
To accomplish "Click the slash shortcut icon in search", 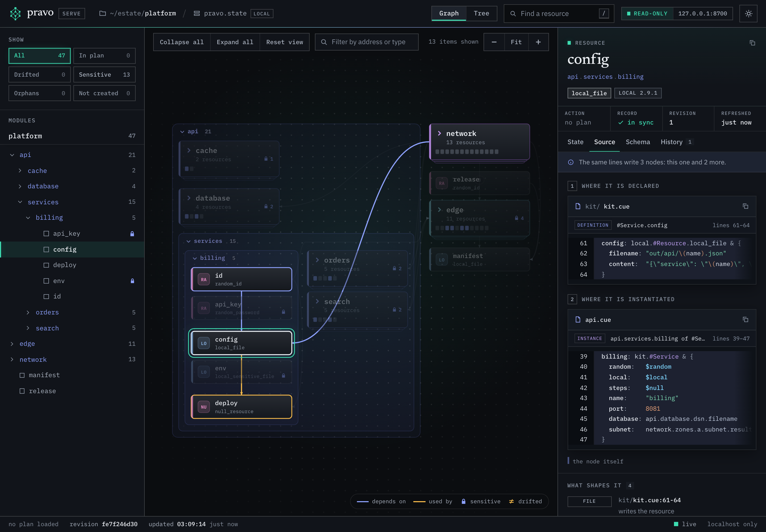I will coord(604,13).
